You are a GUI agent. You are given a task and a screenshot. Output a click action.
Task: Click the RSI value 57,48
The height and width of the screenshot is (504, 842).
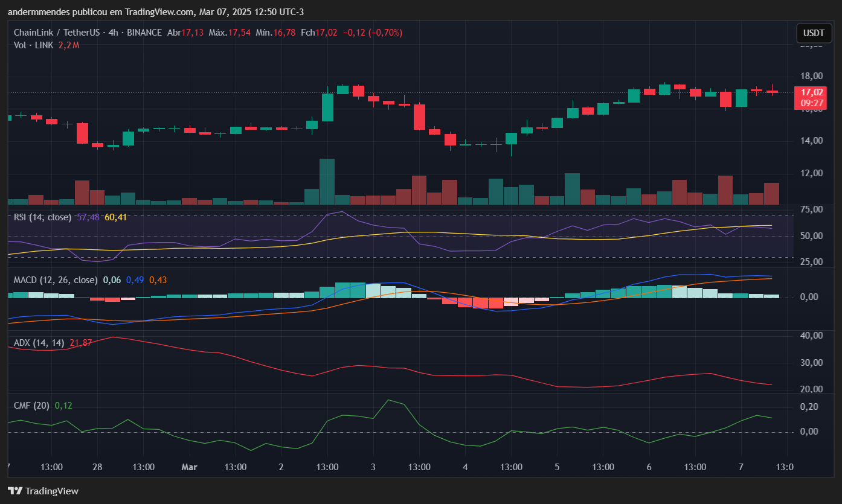(x=88, y=217)
